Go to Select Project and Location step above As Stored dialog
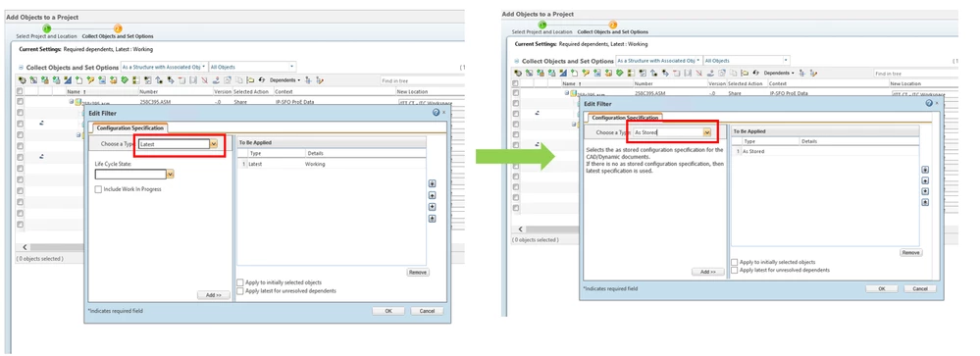 pos(542,31)
